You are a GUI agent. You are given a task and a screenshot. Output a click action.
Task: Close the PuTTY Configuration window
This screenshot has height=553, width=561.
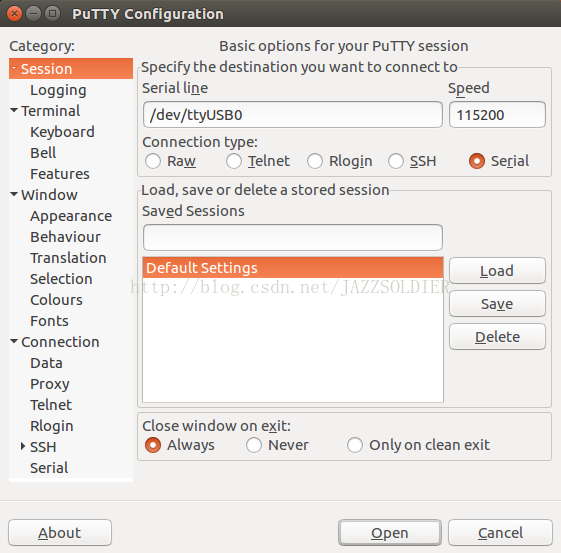[14, 14]
